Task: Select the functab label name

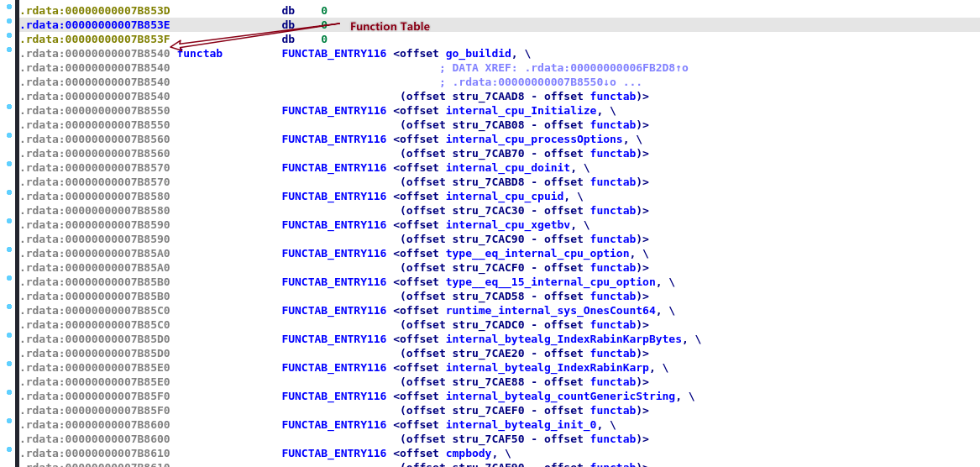Action: click(x=200, y=54)
